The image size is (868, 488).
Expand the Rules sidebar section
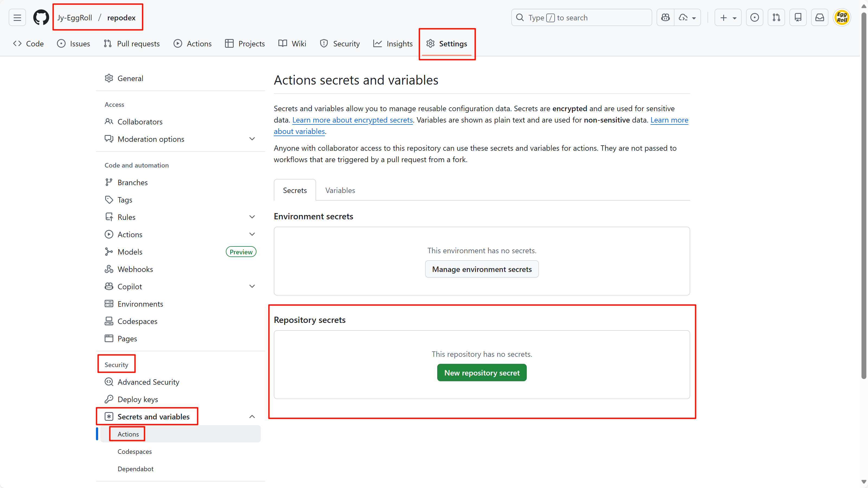pyautogui.click(x=252, y=217)
